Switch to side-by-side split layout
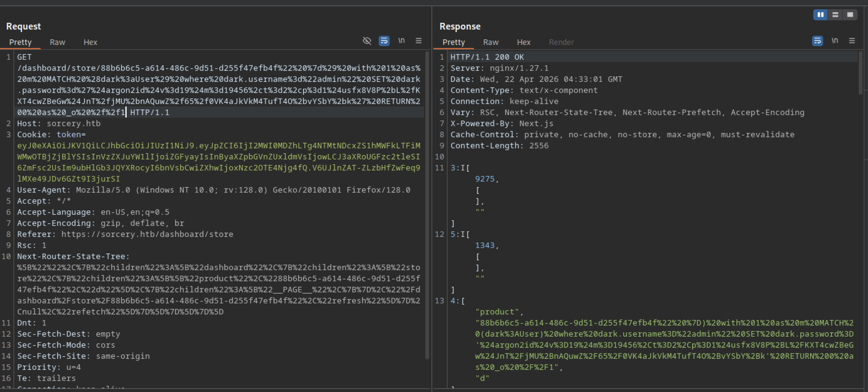This screenshot has width=868, height=392. [x=821, y=15]
